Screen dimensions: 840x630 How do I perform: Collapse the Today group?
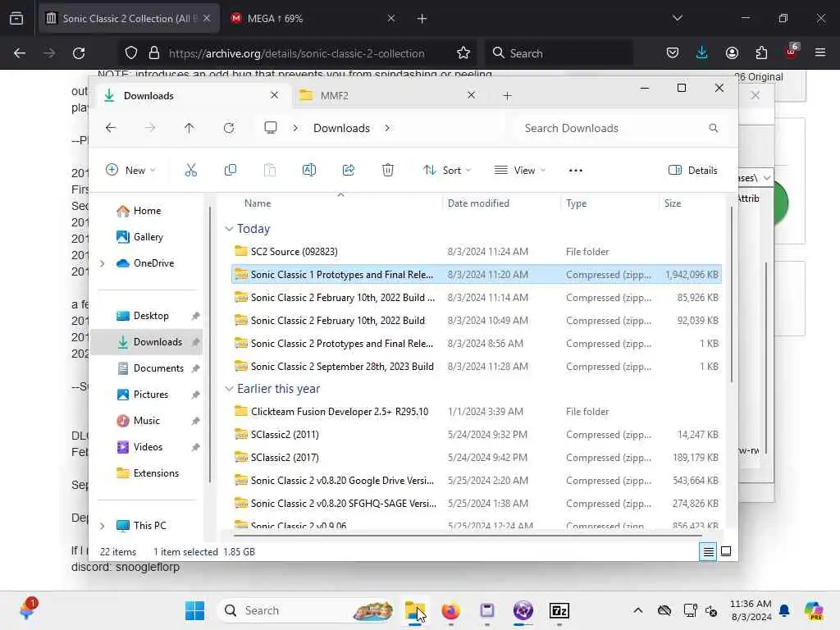pos(229,229)
